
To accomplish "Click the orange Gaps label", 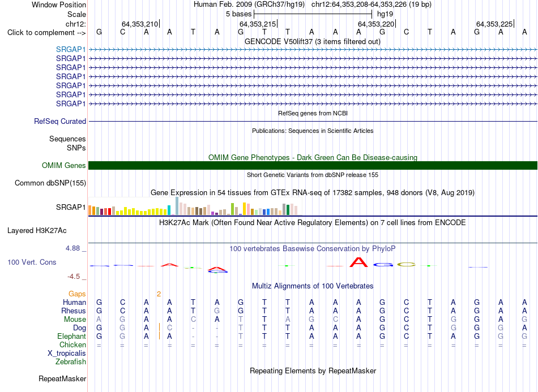I will 77,294.
